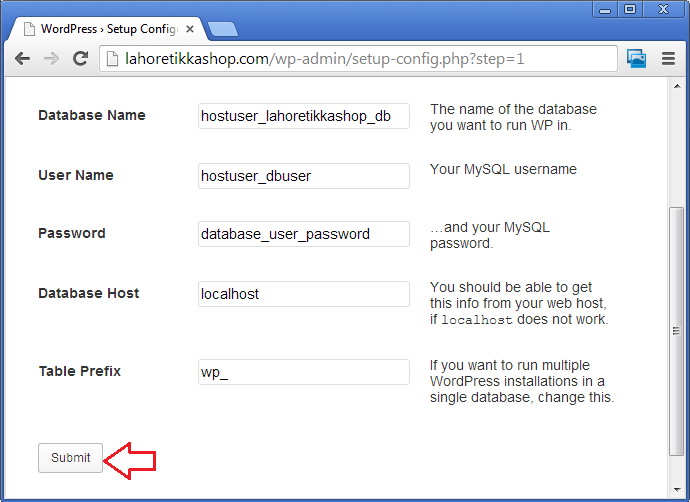Screen dimensions: 690x502
Task: Open a new browser tab
Action: click(x=222, y=29)
